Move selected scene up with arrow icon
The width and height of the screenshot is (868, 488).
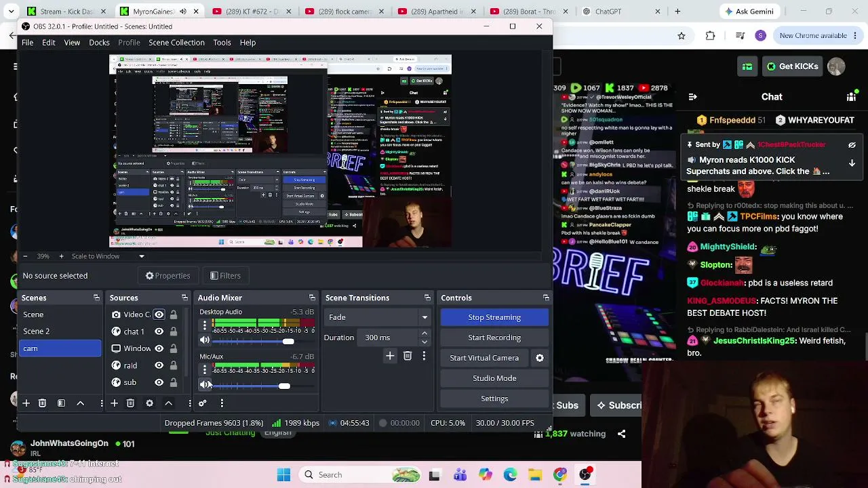pyautogui.click(x=80, y=403)
